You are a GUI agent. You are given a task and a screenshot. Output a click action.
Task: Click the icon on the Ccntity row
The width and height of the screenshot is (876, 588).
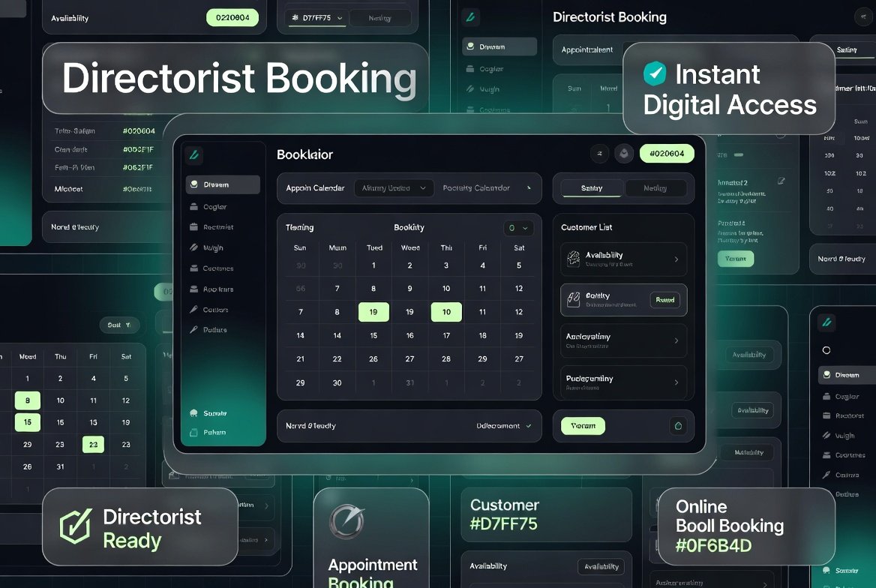click(x=573, y=299)
